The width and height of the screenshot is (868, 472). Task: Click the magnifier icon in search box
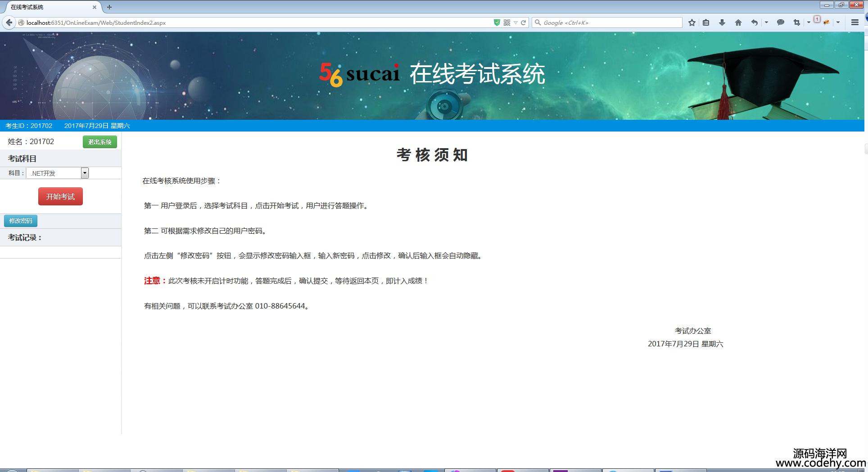click(x=538, y=23)
